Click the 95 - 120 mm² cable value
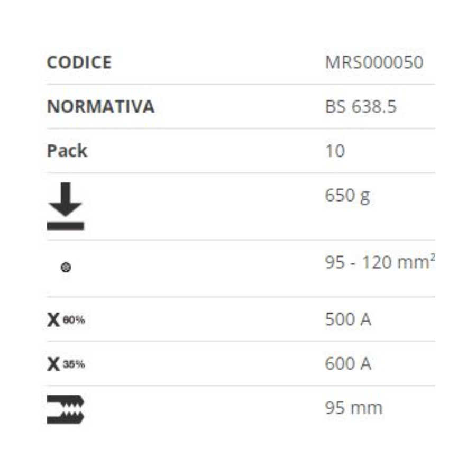The image size is (476, 476). [380, 262]
